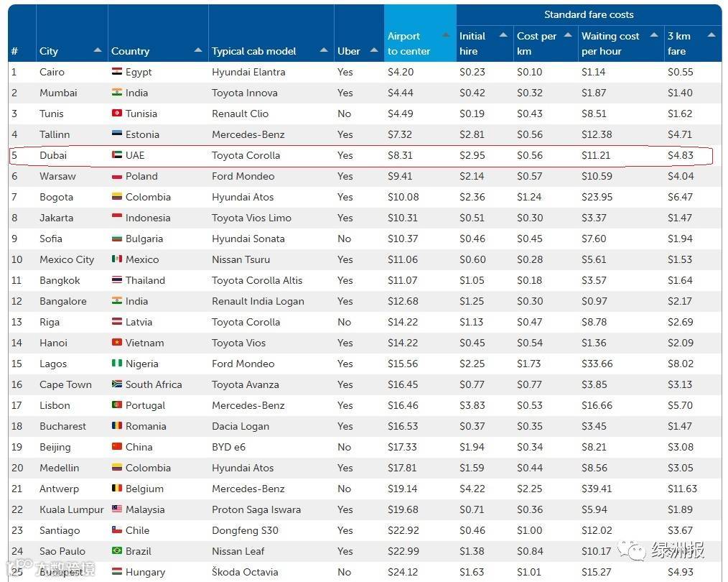Select the Dubai city cell
The image size is (728, 582).
point(53,155)
